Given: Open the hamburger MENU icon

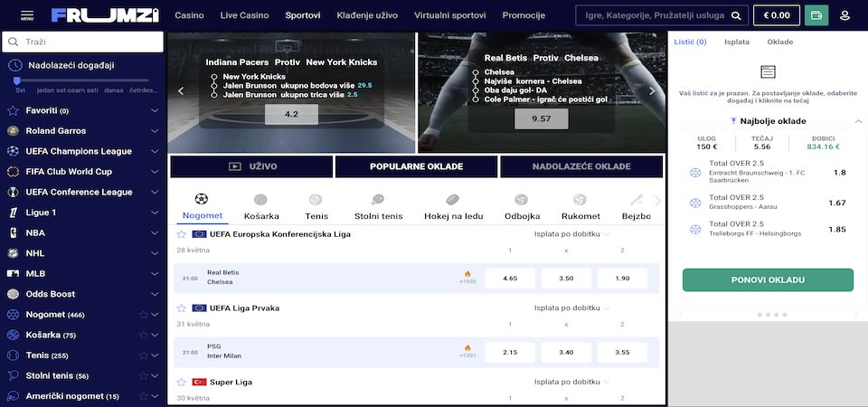Looking at the screenshot, I should tap(26, 15).
